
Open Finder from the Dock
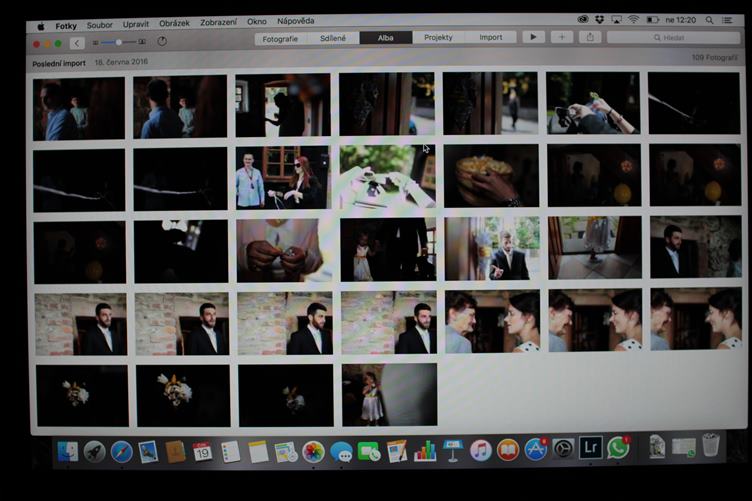click(67, 452)
